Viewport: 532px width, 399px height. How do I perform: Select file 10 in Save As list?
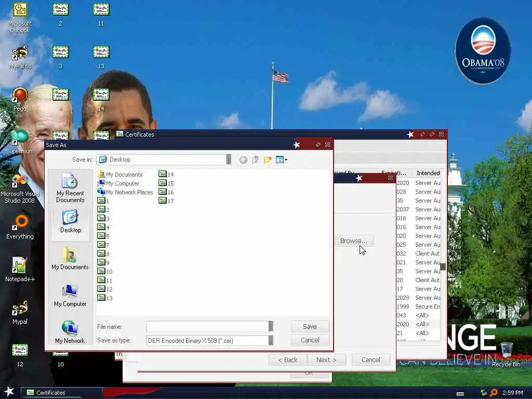coord(105,271)
